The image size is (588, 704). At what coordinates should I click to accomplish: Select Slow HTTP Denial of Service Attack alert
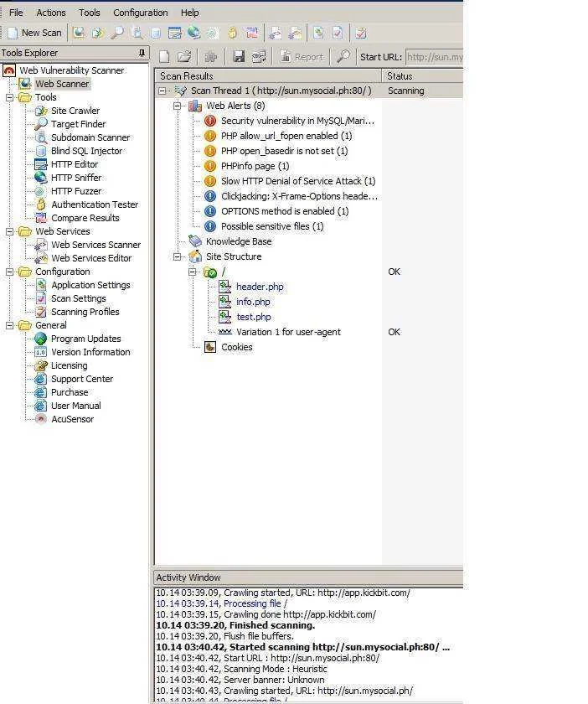298,181
